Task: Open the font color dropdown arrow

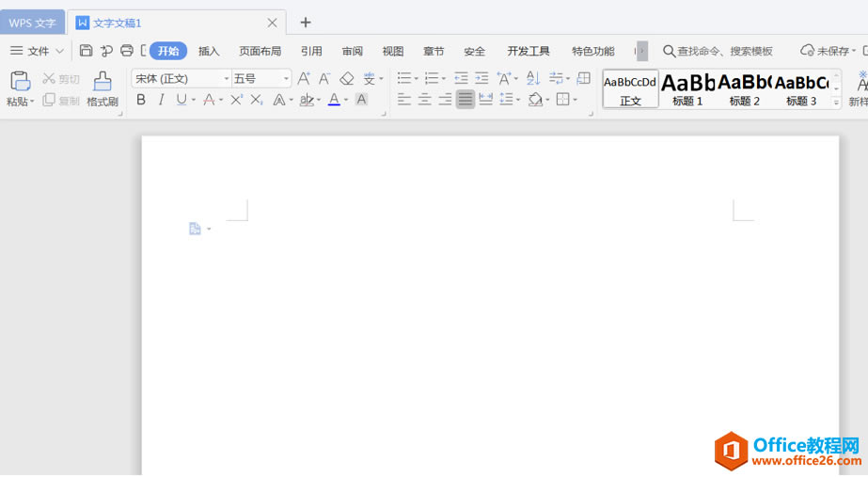Action: click(346, 101)
